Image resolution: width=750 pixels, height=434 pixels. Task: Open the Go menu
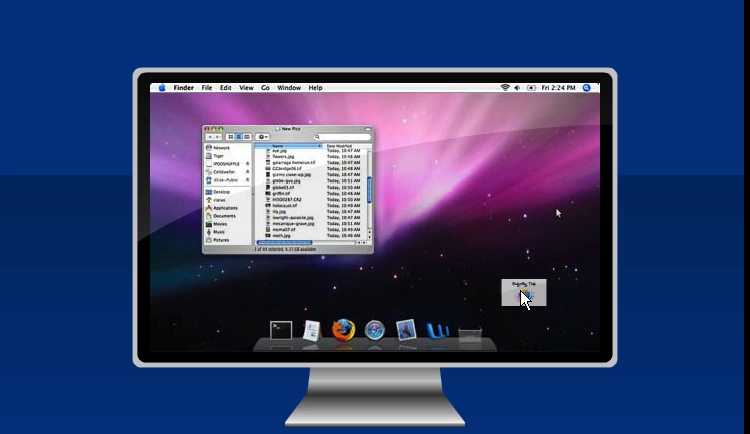[266, 88]
